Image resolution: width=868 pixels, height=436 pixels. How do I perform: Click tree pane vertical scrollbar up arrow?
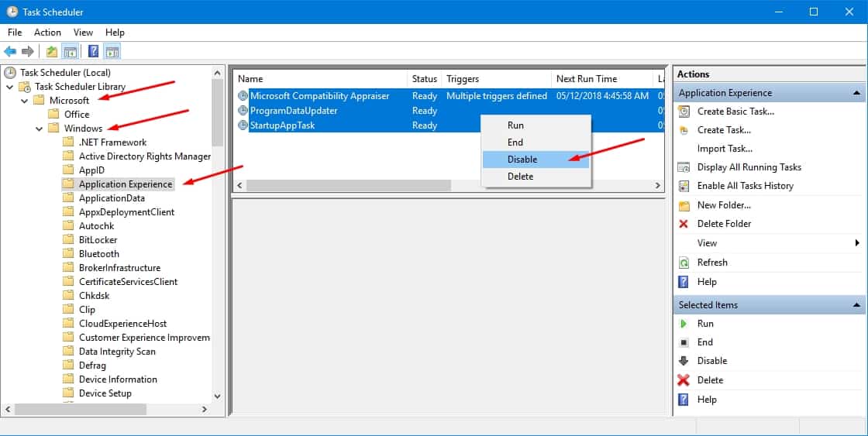[x=217, y=73]
